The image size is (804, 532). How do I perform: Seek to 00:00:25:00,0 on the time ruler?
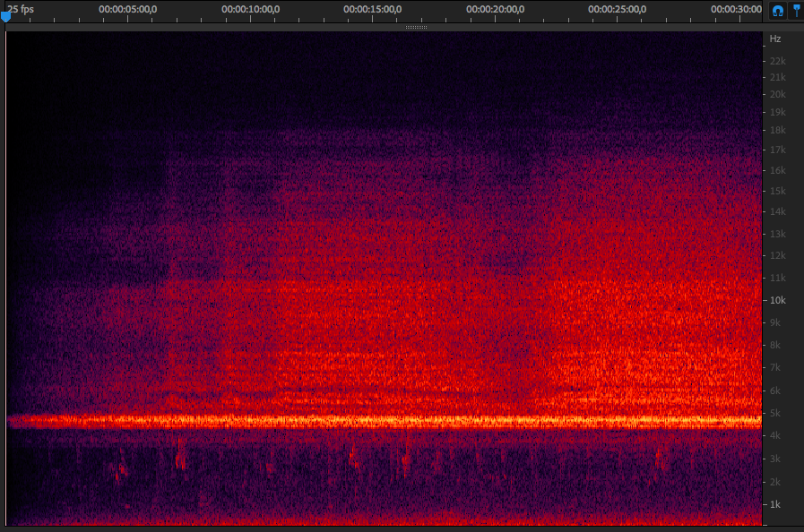[618, 9]
